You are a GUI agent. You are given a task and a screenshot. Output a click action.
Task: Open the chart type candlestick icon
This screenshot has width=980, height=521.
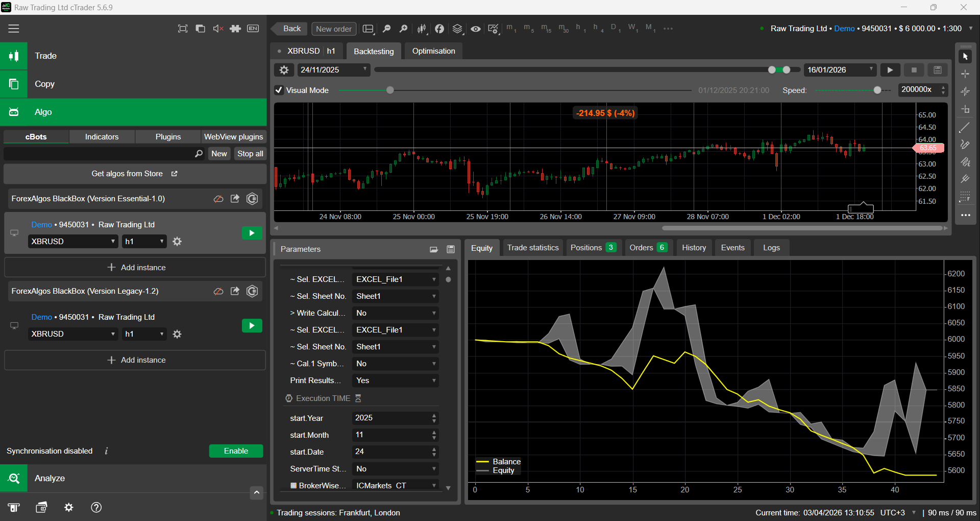click(422, 29)
